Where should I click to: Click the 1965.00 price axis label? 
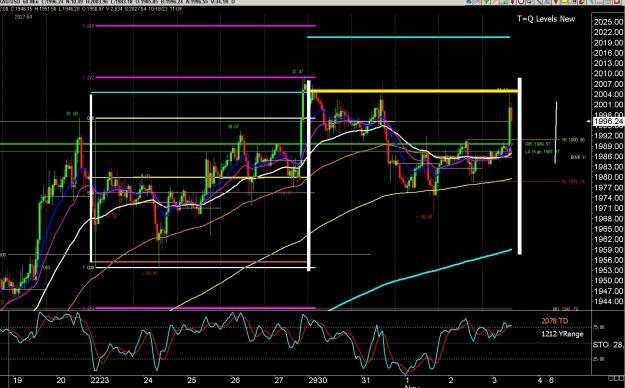(609, 229)
